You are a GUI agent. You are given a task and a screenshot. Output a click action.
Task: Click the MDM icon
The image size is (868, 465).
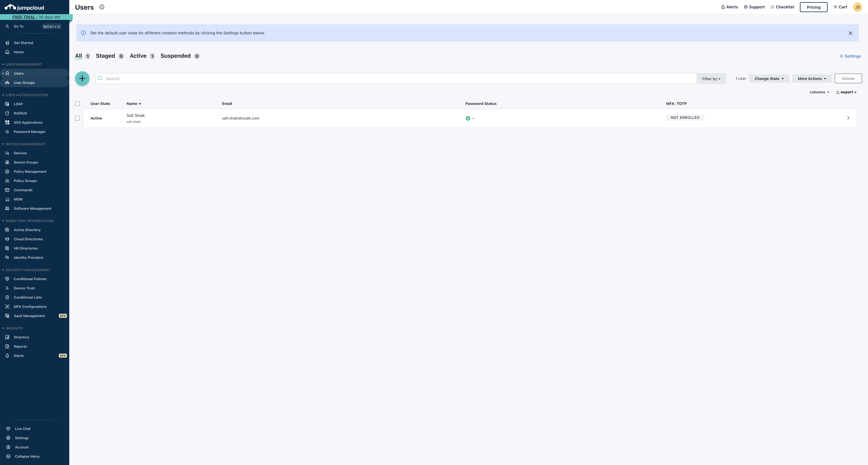tap(7, 199)
